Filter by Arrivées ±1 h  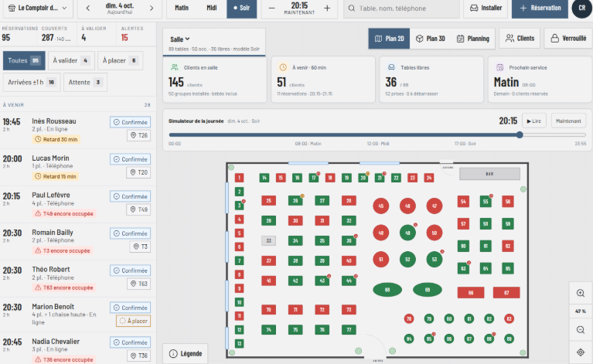pyautogui.click(x=32, y=83)
